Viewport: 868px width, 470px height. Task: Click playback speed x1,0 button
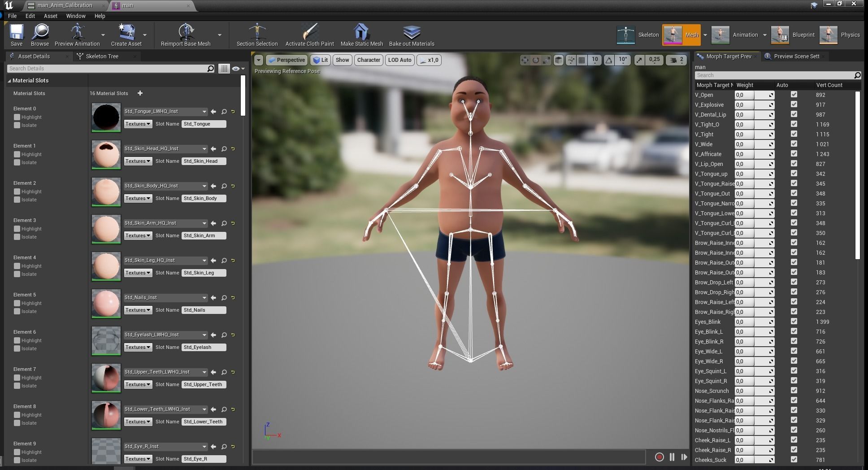tap(429, 60)
